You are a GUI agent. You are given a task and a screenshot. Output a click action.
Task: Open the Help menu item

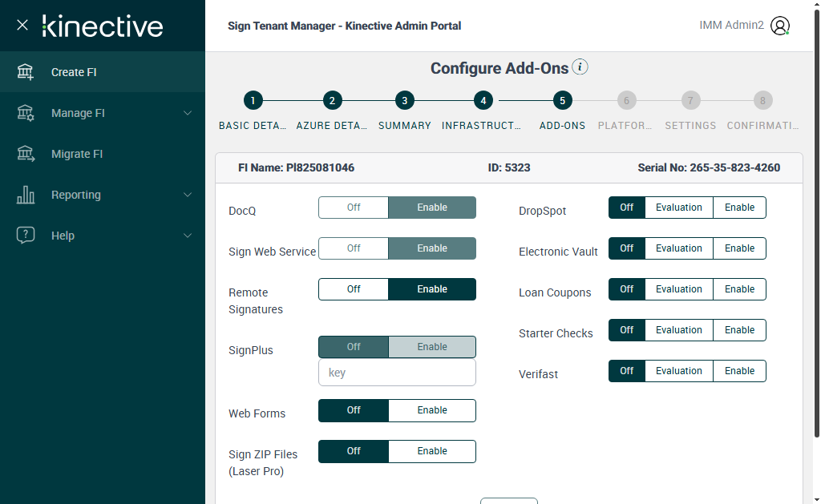(103, 235)
